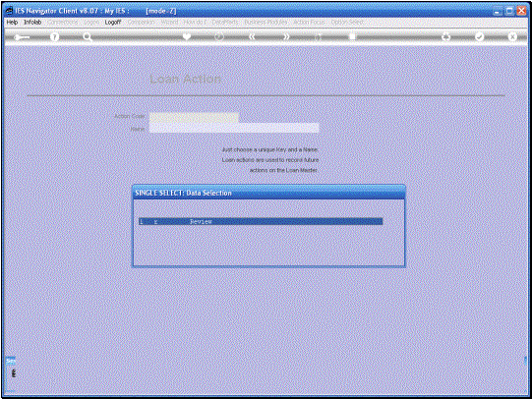
Task: Click the Action Code input field
Action: [x=194, y=117]
